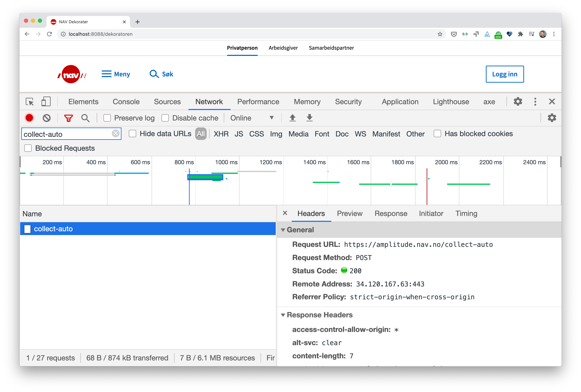Image resolution: width=581 pixels, height=392 pixels.
Task: Enable the Hide data URLs checkbox
Action: pos(132,134)
